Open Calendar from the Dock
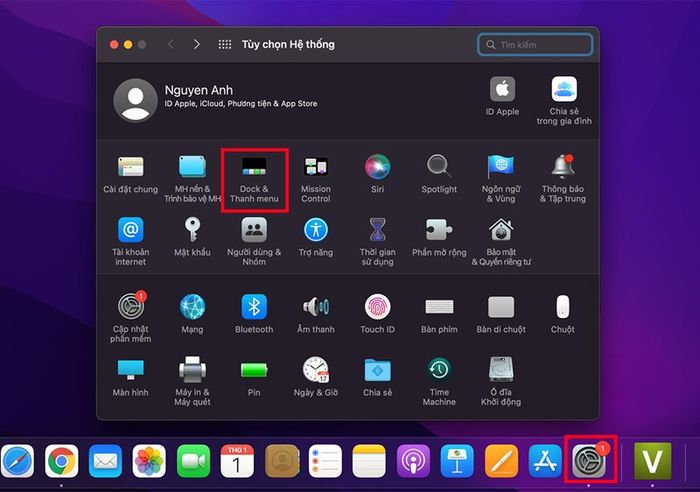 point(237,461)
